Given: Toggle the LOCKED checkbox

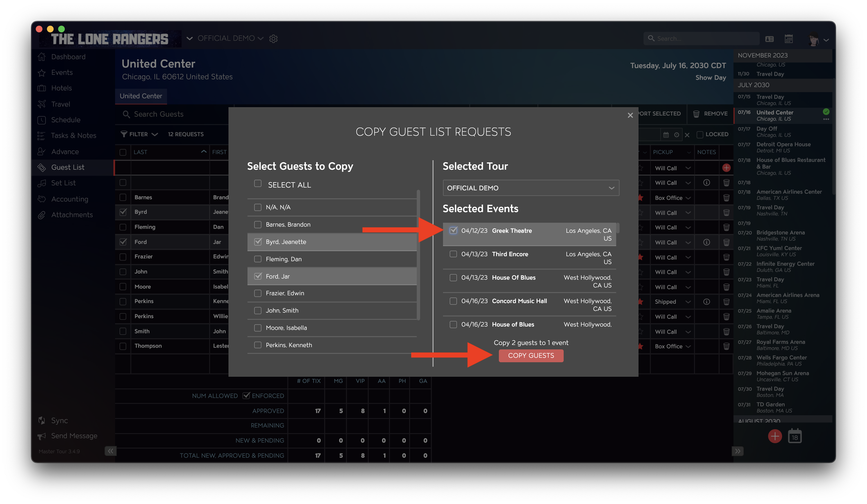Looking at the screenshot, I should click(699, 135).
